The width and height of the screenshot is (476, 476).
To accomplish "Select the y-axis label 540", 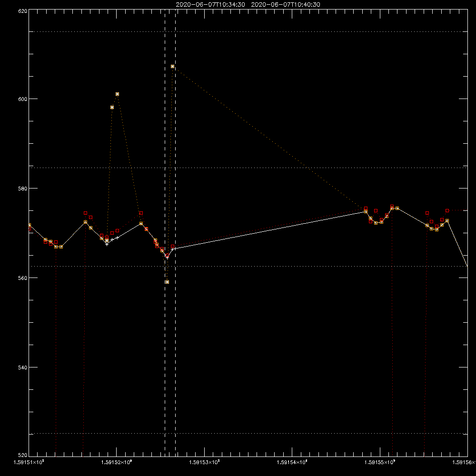I will tap(23, 367).
